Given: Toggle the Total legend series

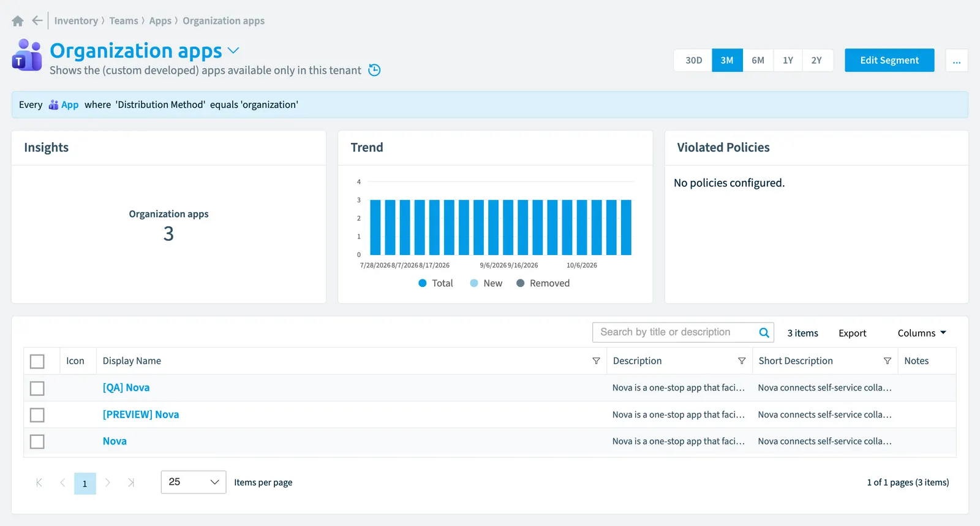Looking at the screenshot, I should pyautogui.click(x=435, y=283).
